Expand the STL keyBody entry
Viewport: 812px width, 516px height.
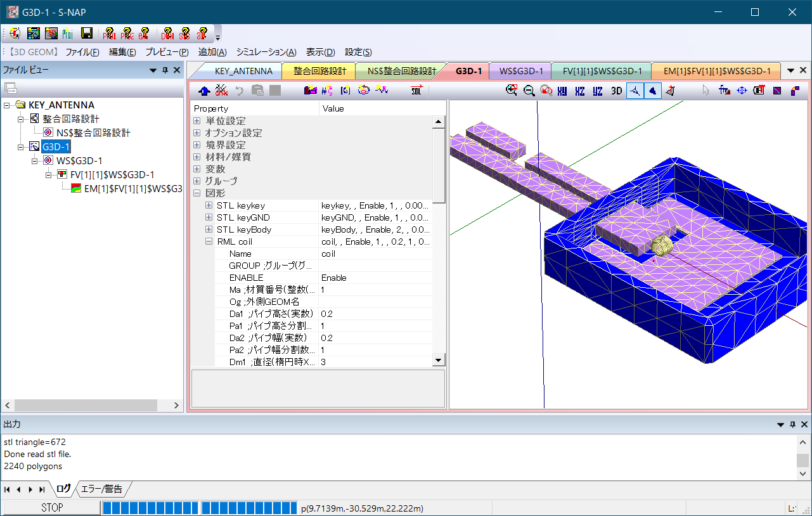209,229
